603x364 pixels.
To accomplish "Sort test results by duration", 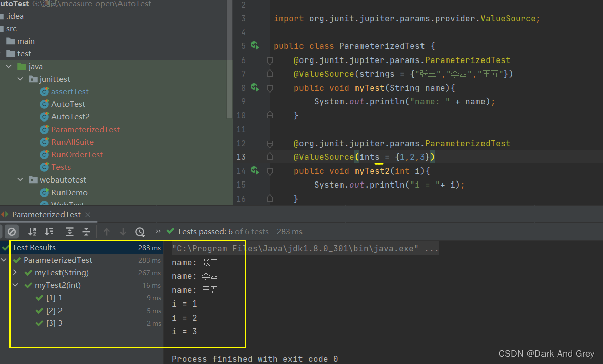I will pos(49,232).
